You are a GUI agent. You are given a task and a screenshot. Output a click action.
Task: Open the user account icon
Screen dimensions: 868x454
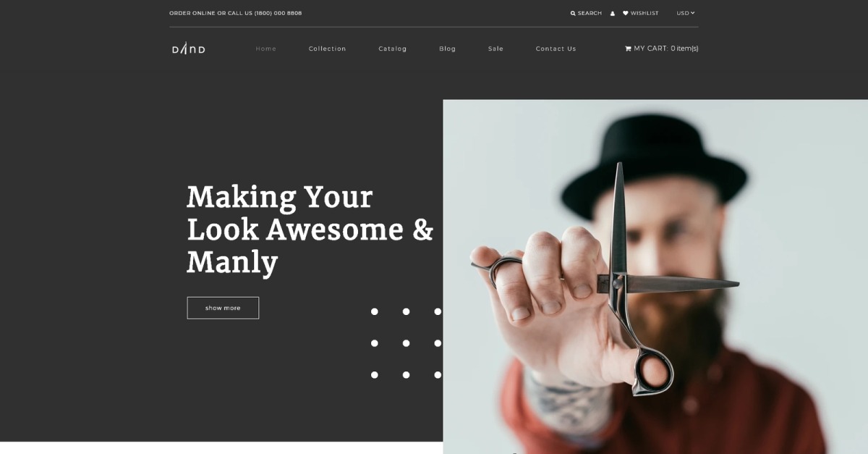point(613,13)
